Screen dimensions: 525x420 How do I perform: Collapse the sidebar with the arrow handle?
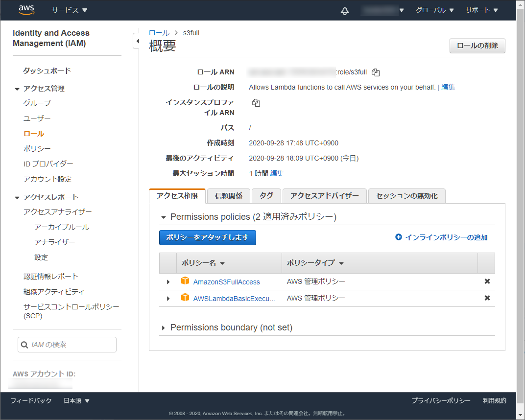[x=137, y=41]
